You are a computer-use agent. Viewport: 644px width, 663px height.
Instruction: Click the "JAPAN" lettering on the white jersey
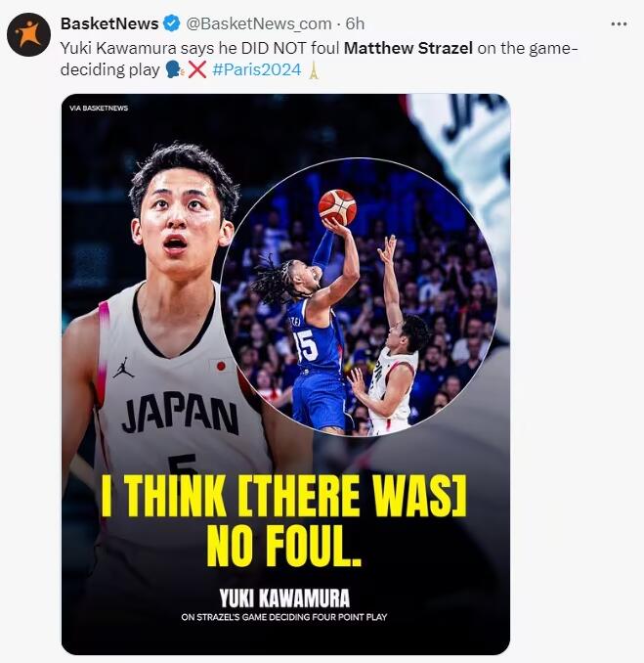[180, 416]
